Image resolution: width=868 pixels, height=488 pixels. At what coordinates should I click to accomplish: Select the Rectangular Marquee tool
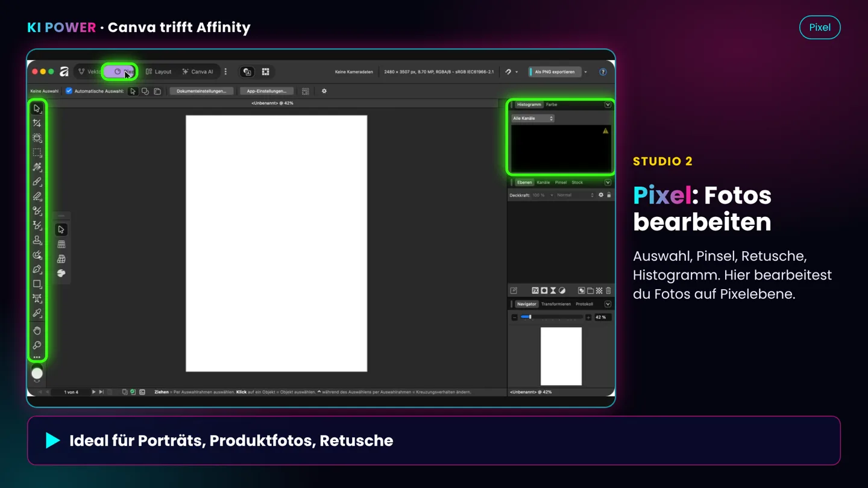click(37, 152)
